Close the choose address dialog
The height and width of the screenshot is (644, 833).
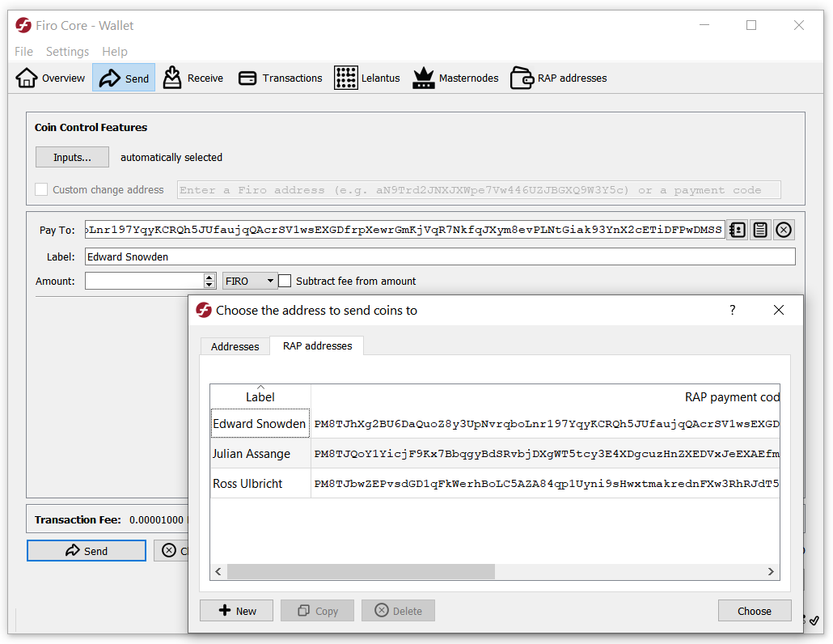click(x=779, y=310)
